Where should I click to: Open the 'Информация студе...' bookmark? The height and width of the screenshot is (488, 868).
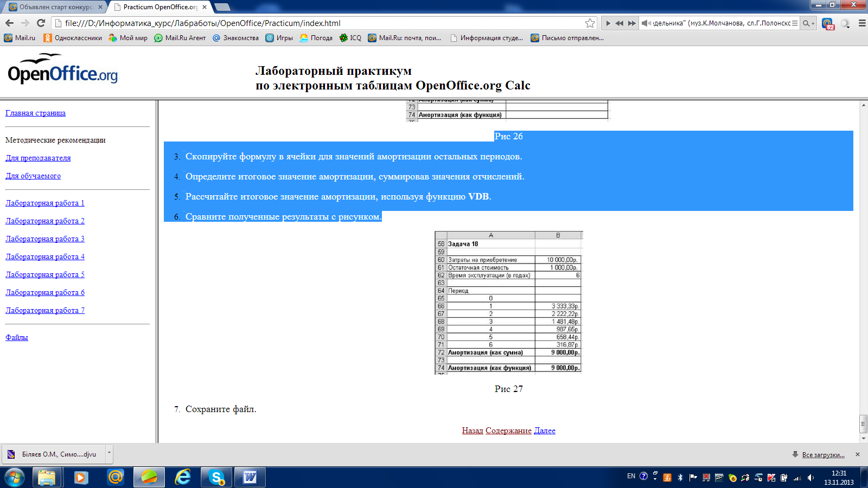[487, 38]
